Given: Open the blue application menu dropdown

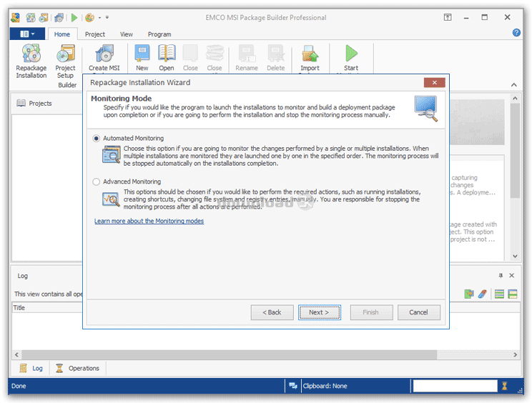Looking at the screenshot, I should [27, 34].
